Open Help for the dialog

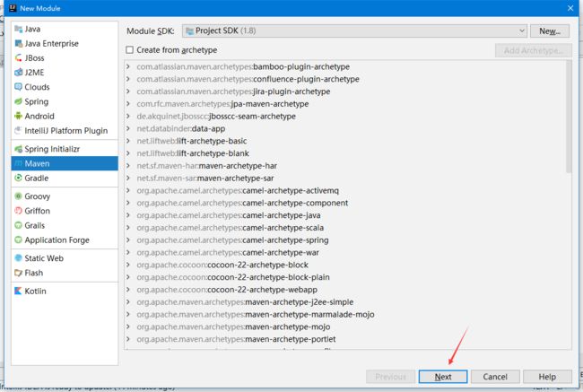pyautogui.click(x=547, y=377)
